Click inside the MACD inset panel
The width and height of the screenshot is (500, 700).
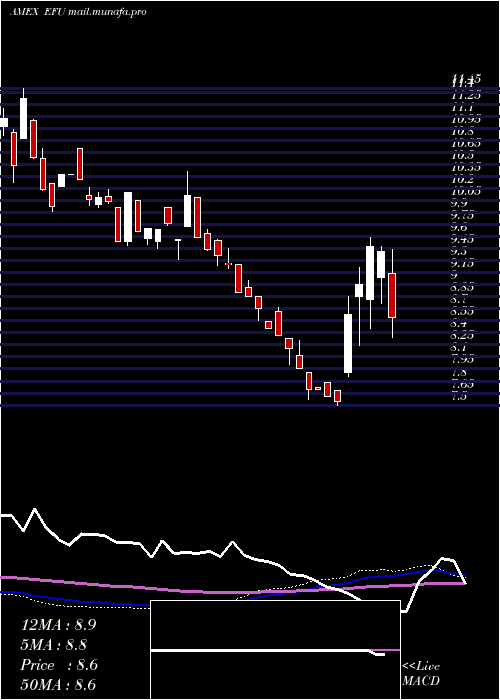pyautogui.click(x=275, y=650)
